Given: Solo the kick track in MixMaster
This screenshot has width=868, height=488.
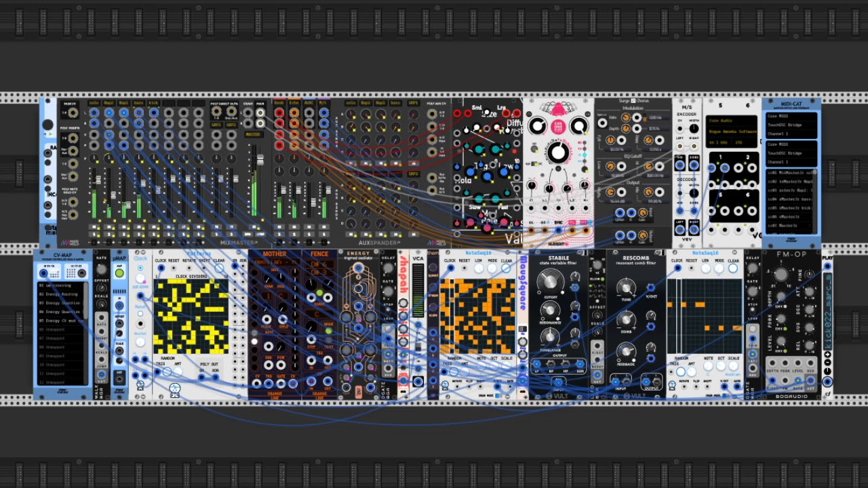Looking at the screenshot, I should 153,234.
